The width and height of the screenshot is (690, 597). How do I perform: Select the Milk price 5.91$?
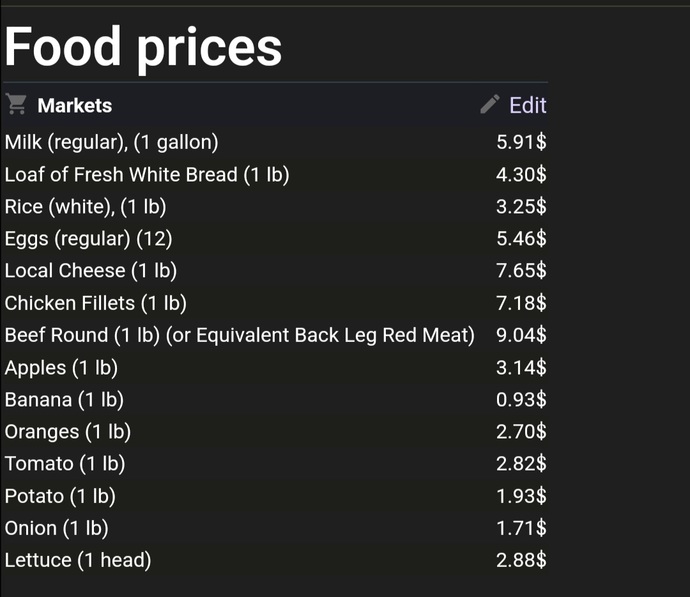[x=521, y=143]
